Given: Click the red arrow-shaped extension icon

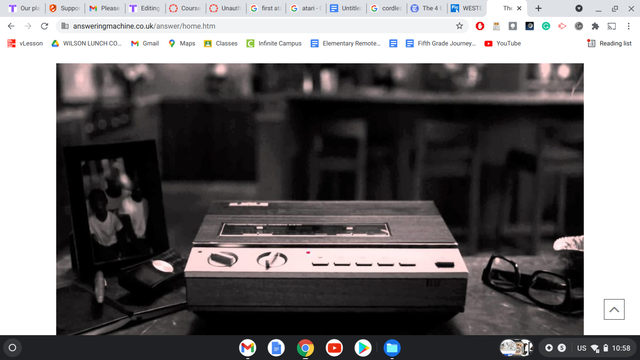Looking at the screenshot, I should point(562,26).
